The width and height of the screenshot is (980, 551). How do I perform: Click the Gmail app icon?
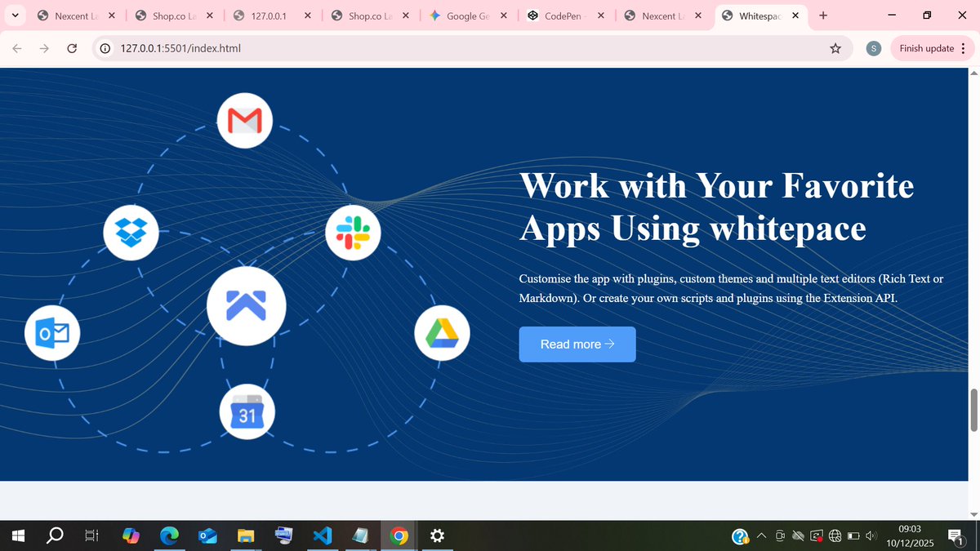tap(246, 121)
